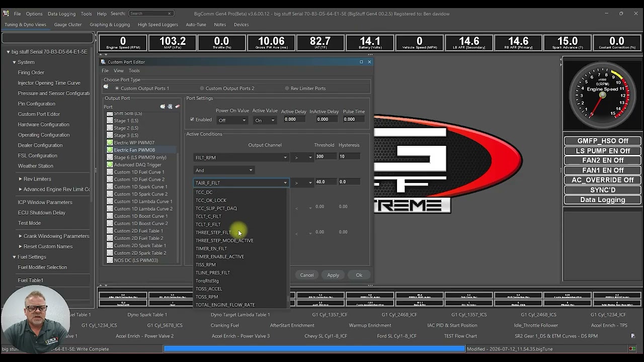Click the Apply button
Image resolution: width=644 pixels, height=362 pixels.
(333, 275)
